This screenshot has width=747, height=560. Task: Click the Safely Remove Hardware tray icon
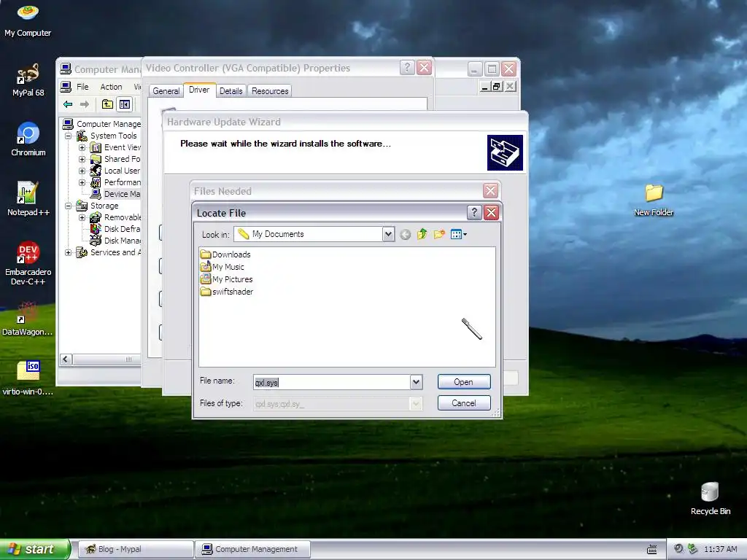coord(693,549)
